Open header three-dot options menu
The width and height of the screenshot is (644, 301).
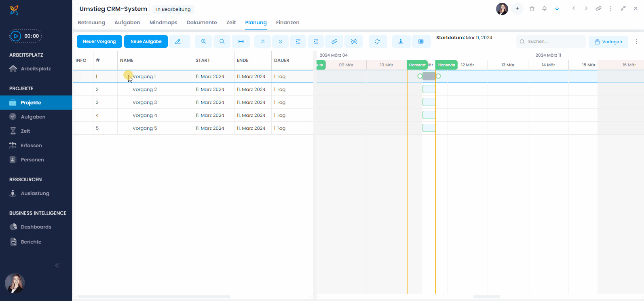611,8
